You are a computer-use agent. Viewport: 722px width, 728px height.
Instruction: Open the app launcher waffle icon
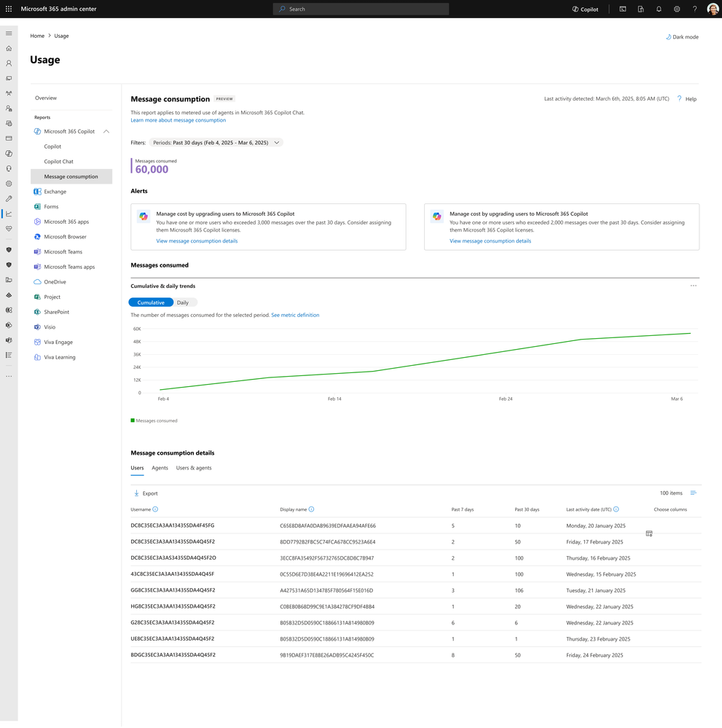[x=9, y=9]
